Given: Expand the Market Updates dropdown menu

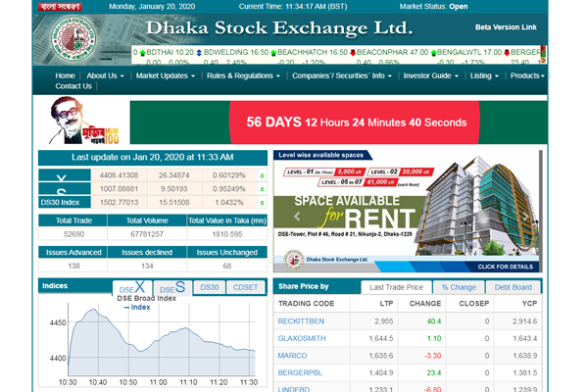Looking at the screenshot, I should coord(166,75).
